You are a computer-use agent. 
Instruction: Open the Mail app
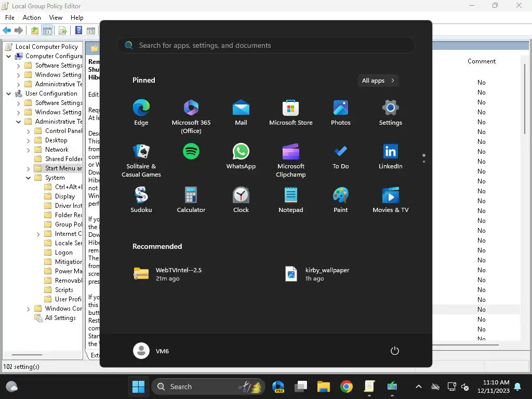(x=241, y=113)
